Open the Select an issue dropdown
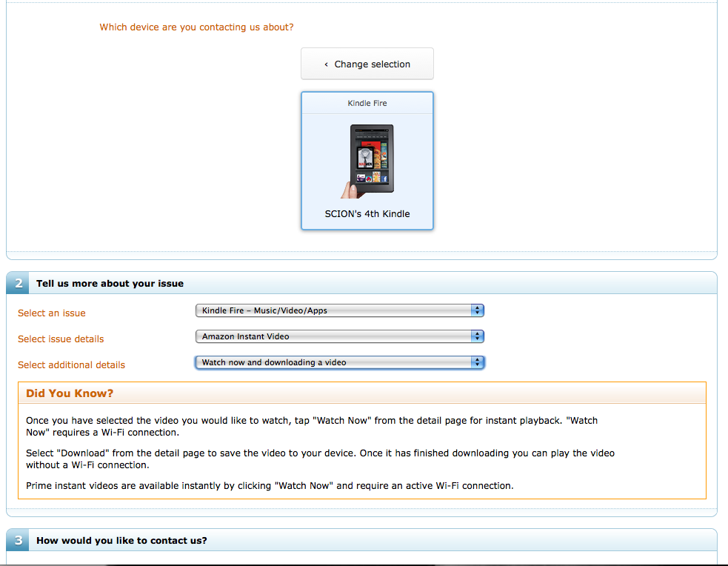 pos(339,310)
